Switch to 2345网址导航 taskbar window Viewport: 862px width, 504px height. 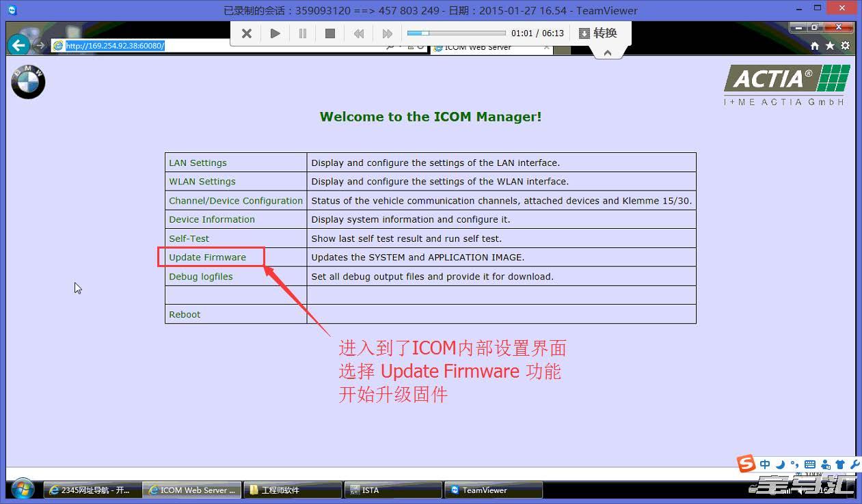coord(92,490)
